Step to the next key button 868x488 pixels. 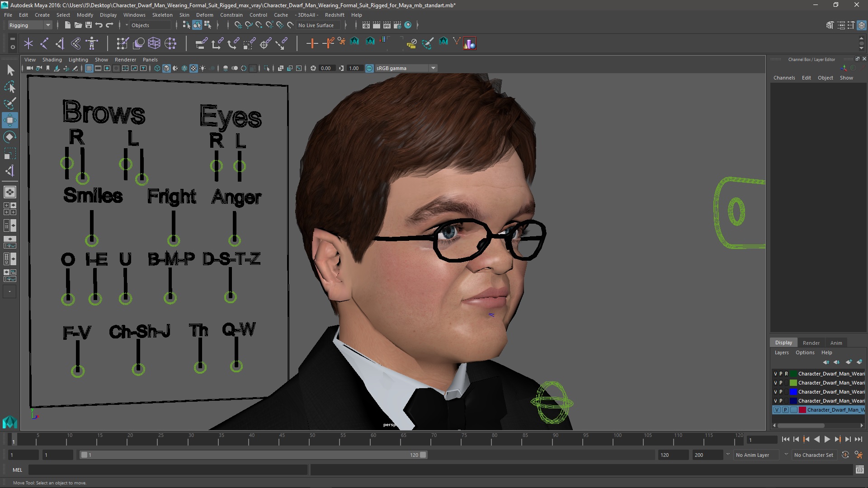point(837,439)
